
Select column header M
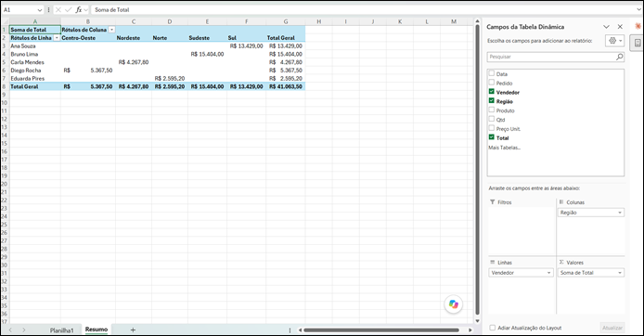coord(454,21)
